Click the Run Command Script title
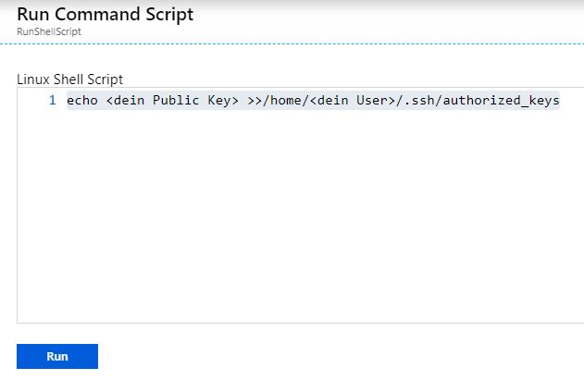 pos(106,15)
